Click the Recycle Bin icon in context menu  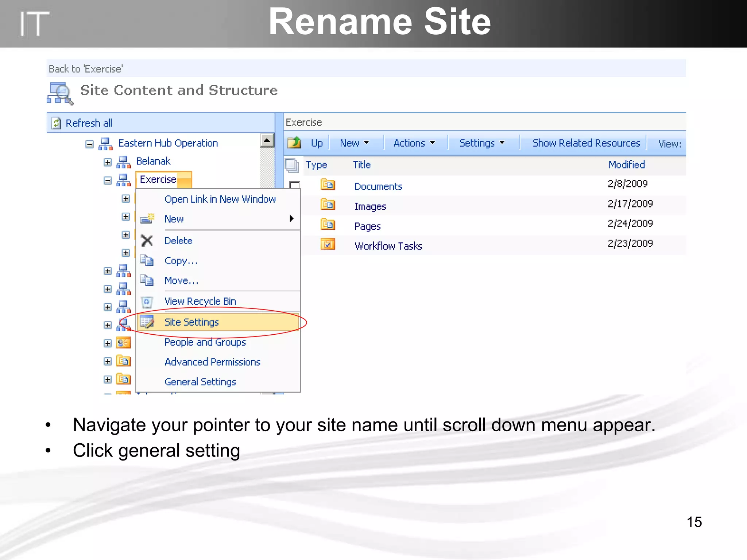[147, 302]
